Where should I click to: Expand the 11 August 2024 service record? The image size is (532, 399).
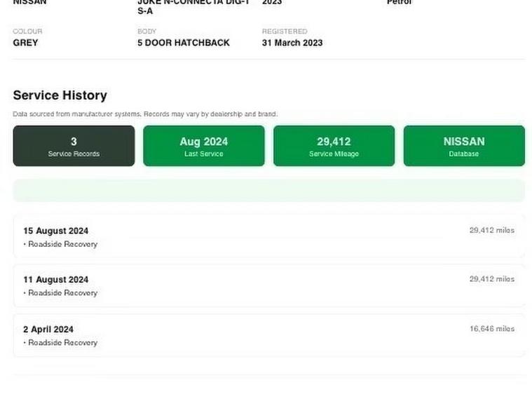click(268, 285)
